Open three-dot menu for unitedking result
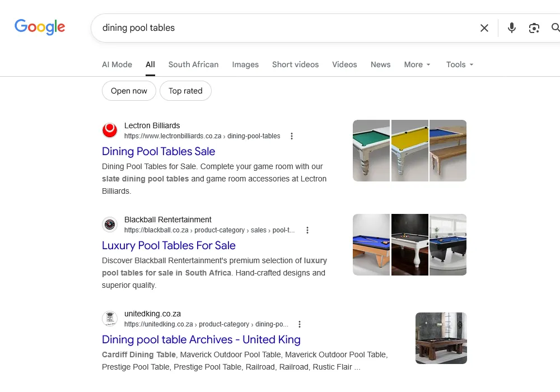This screenshot has width=560, height=392. [x=300, y=324]
